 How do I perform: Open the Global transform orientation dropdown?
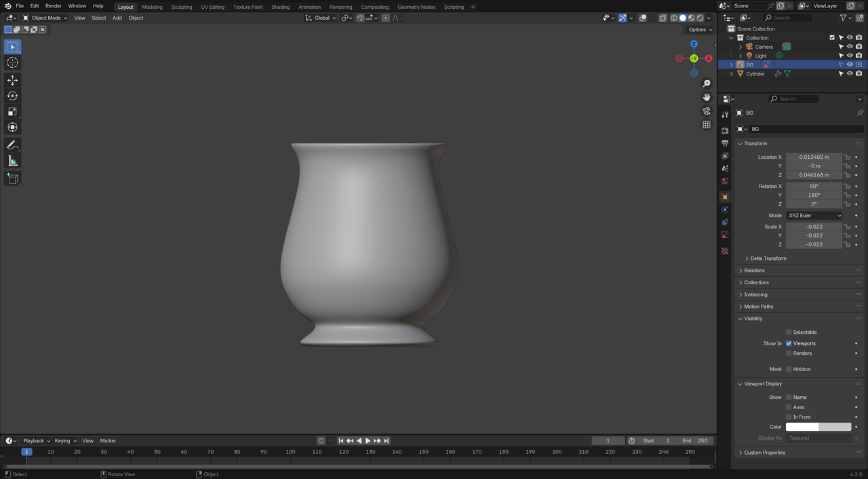pyautogui.click(x=320, y=18)
